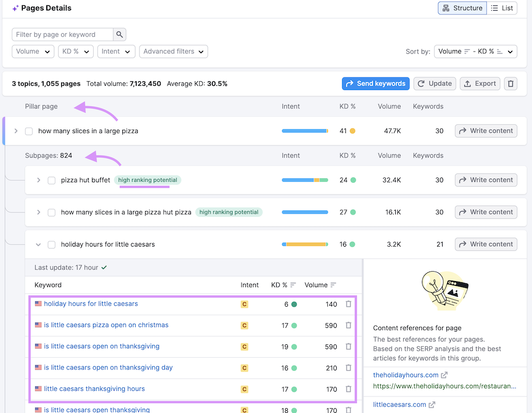Switch to the List view
This screenshot has width=532, height=413.
502,8
